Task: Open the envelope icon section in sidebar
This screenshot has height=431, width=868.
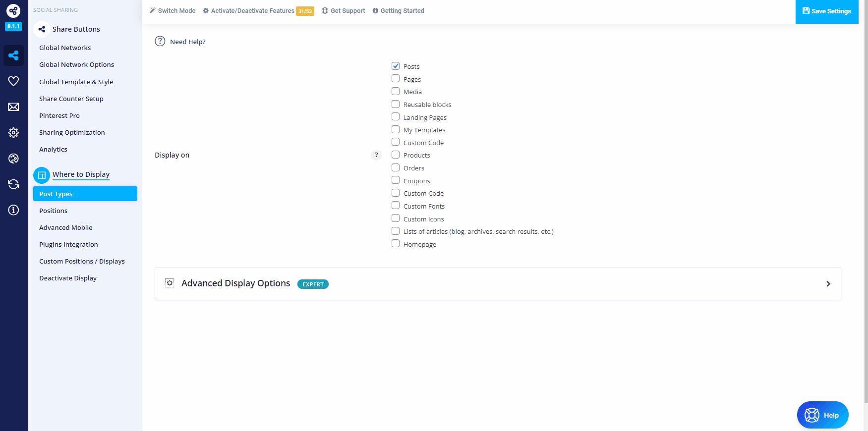Action: (13, 107)
